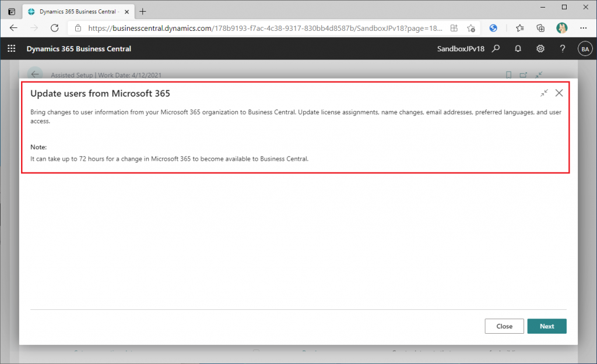Screen dimensions: 597x364
Task: Open the notifications bell
Action: pyautogui.click(x=518, y=49)
